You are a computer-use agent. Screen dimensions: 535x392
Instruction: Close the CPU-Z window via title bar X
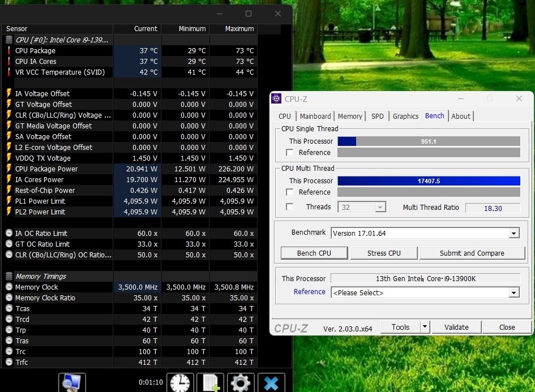click(519, 99)
